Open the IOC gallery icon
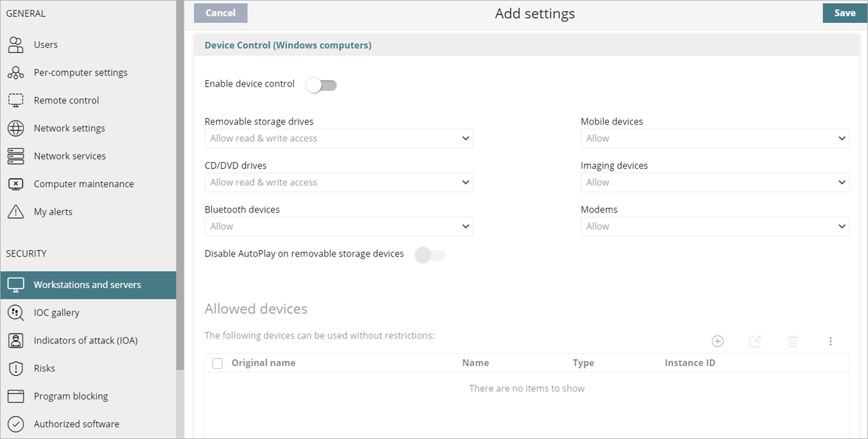This screenshot has width=868, height=439. click(15, 312)
